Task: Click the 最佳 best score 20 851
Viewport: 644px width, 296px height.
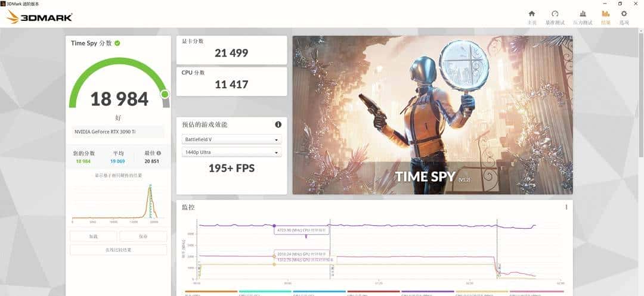Action: point(153,161)
